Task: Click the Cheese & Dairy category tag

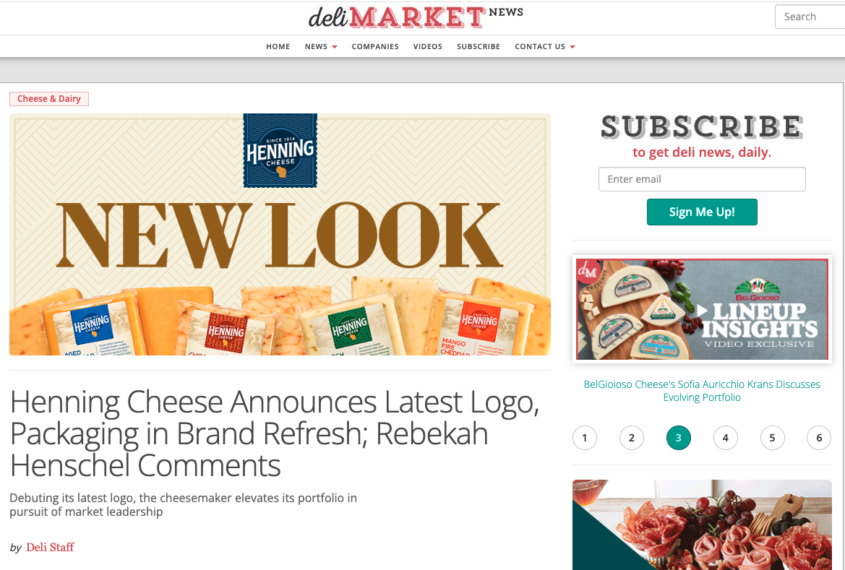Action: click(x=49, y=99)
